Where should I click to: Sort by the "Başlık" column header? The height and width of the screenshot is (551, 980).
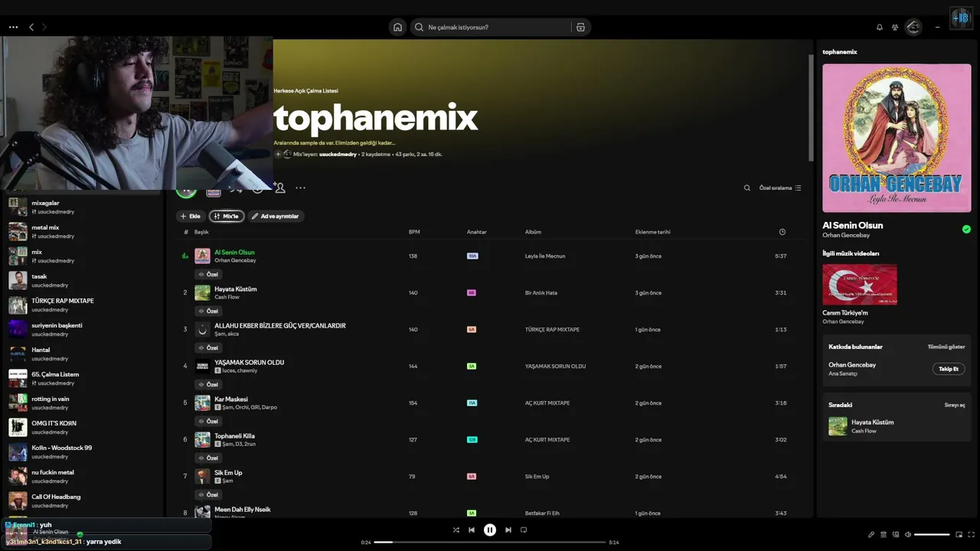201,232
